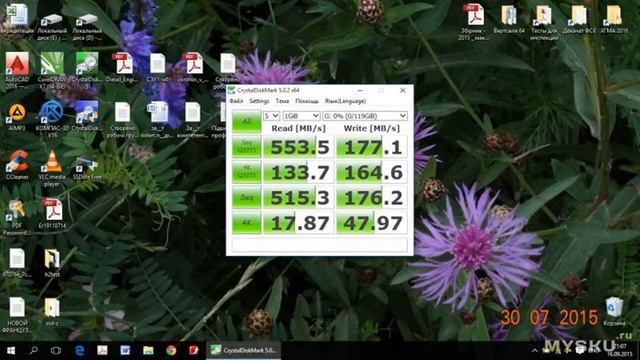Select the AIMP3 desktop shortcut
Screen dimensions: 640x360
[x=17, y=116]
